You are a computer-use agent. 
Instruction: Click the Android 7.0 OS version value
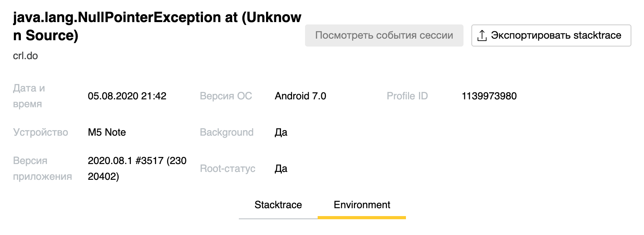pyautogui.click(x=300, y=96)
